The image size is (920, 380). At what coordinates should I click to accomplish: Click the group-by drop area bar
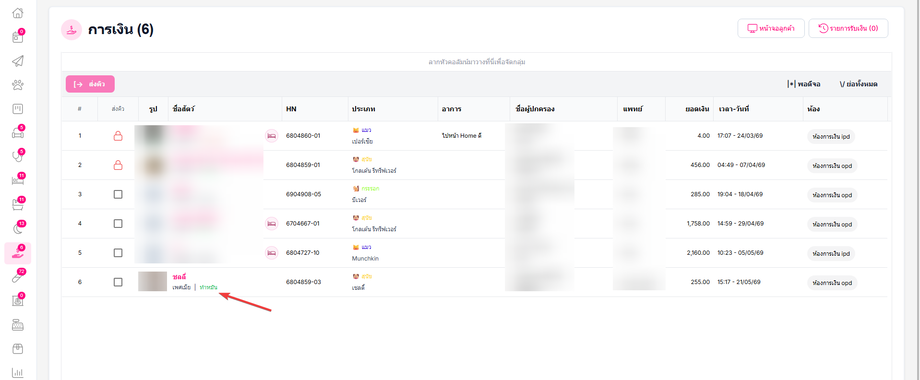[476, 62]
